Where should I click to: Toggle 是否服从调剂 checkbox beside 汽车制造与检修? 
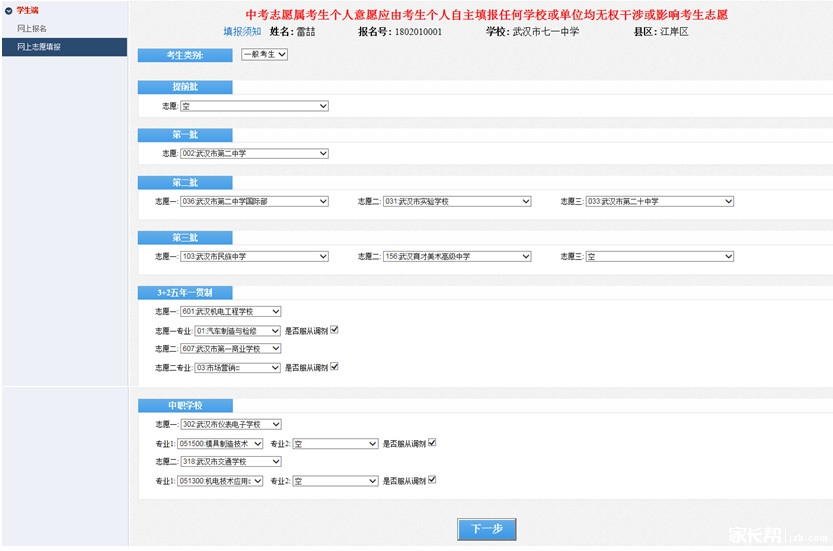coord(335,330)
